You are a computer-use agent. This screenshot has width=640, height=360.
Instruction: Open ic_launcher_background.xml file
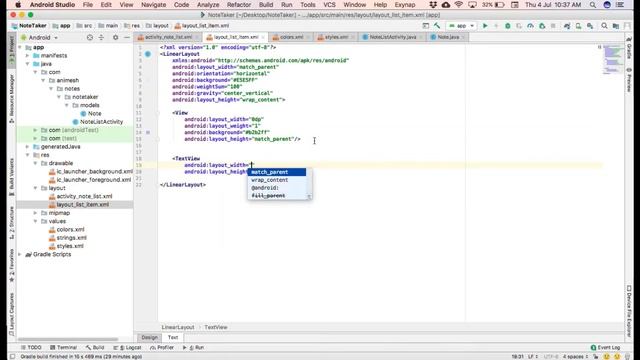click(x=94, y=171)
